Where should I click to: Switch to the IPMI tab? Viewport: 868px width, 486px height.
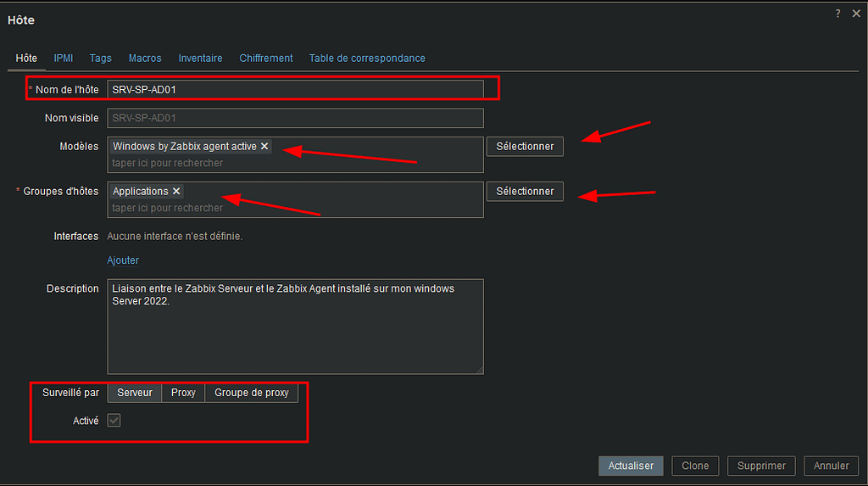(x=64, y=59)
